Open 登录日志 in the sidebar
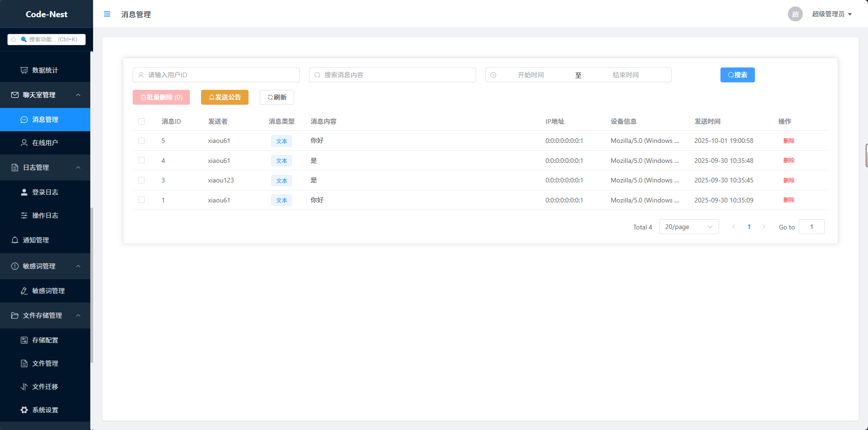The image size is (868, 430). tap(45, 192)
